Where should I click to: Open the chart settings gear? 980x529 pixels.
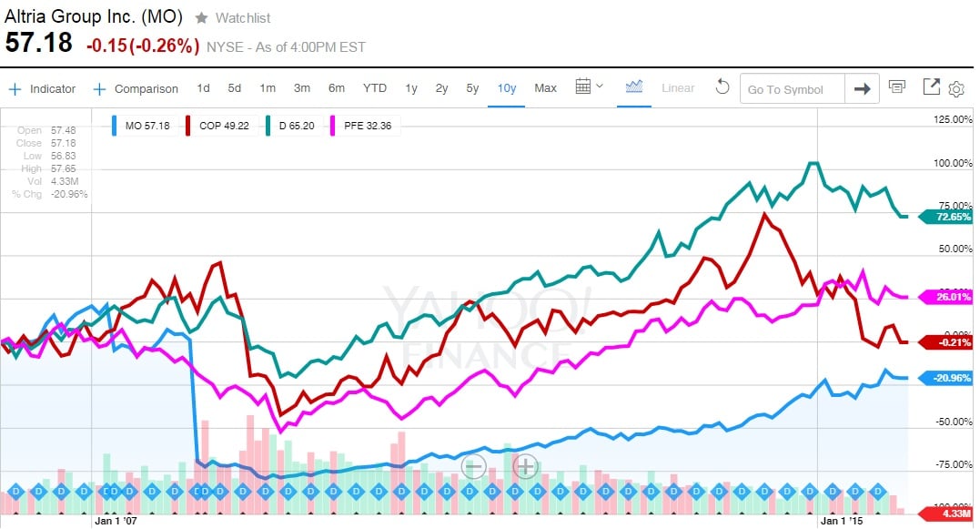click(955, 88)
